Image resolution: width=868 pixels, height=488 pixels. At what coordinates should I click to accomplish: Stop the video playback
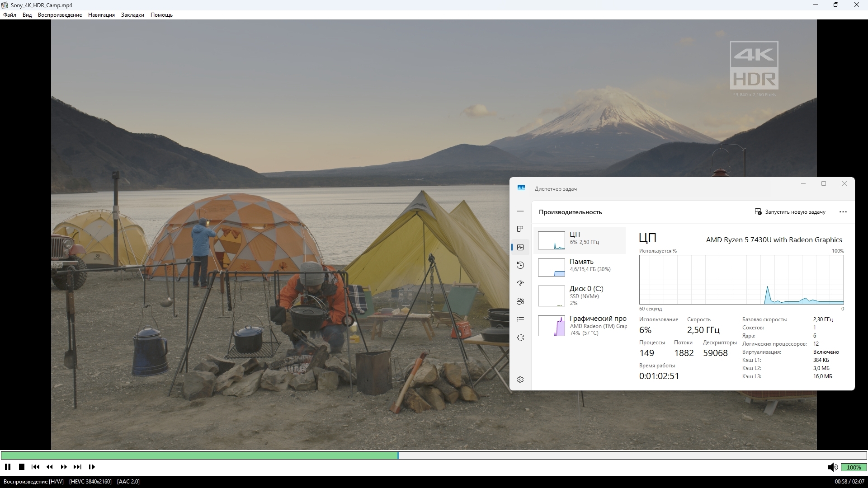point(21,467)
